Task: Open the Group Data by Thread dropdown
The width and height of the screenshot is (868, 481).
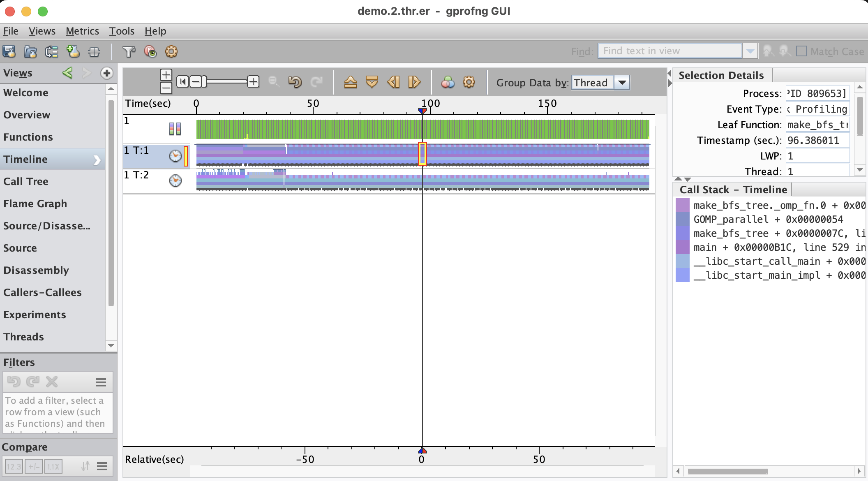Action: coord(622,83)
